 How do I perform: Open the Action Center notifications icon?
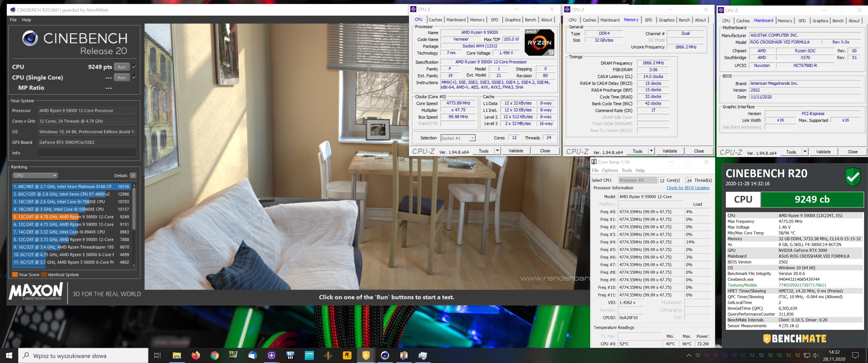click(x=855, y=355)
